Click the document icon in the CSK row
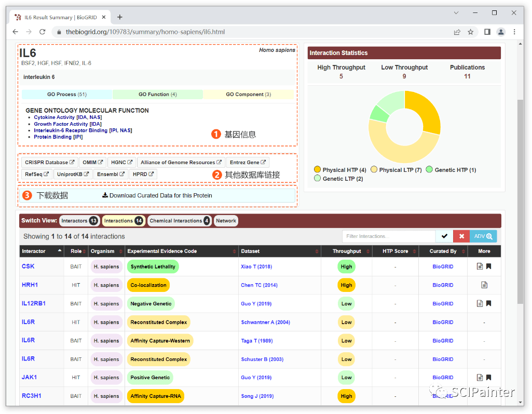Viewport: 532px width, 414px height. click(480, 266)
